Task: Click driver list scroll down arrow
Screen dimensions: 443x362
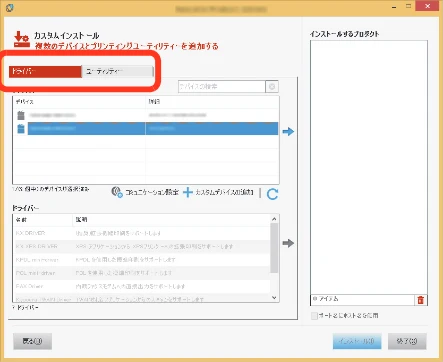Action: 274,298
